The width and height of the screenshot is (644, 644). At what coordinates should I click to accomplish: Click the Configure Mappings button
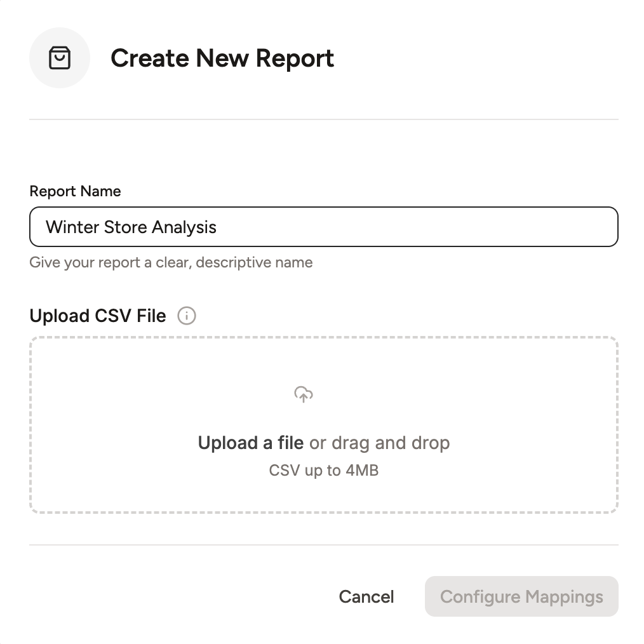click(x=521, y=596)
